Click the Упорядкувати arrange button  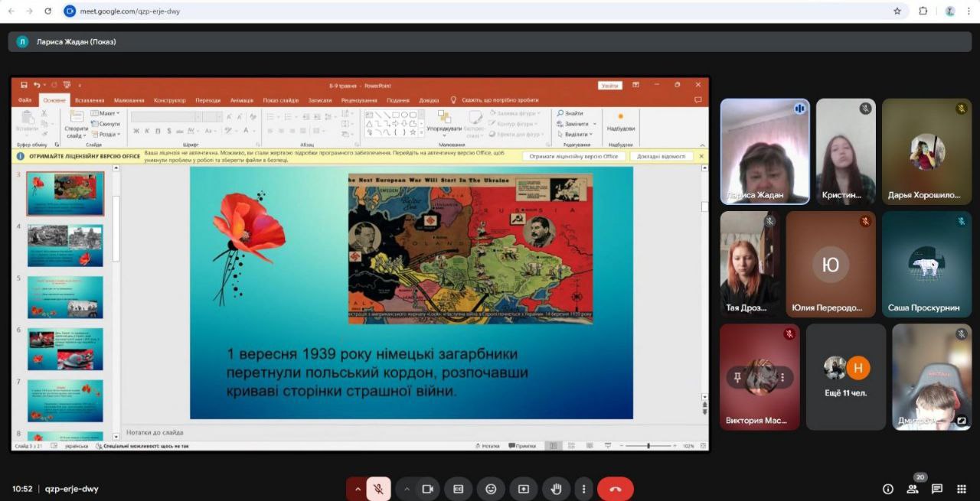click(444, 123)
